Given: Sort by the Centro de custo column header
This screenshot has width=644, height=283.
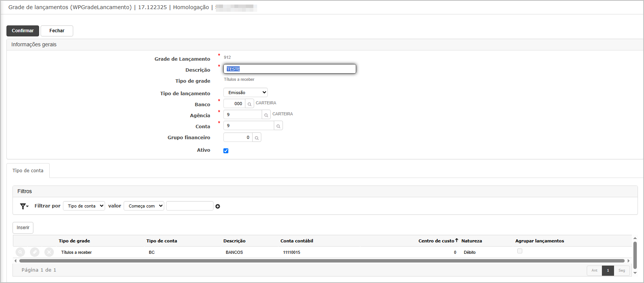Looking at the screenshot, I should [x=436, y=241].
